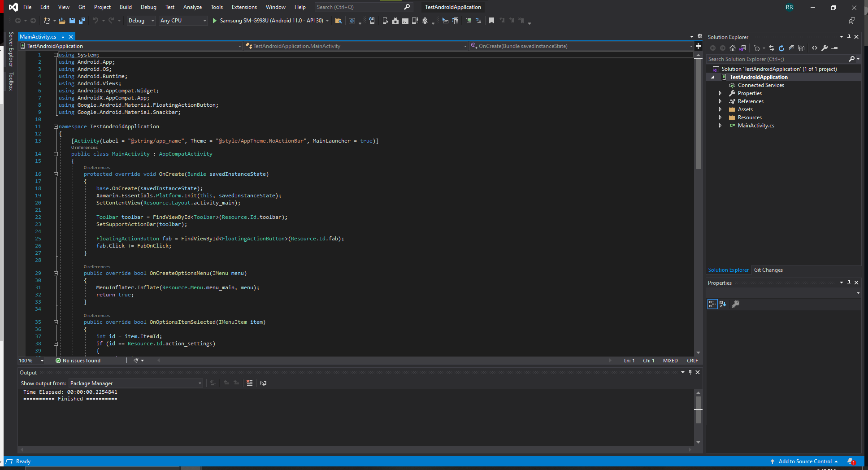Collapse all nodes in Solution Explorer
The image size is (868, 470).
click(791, 48)
